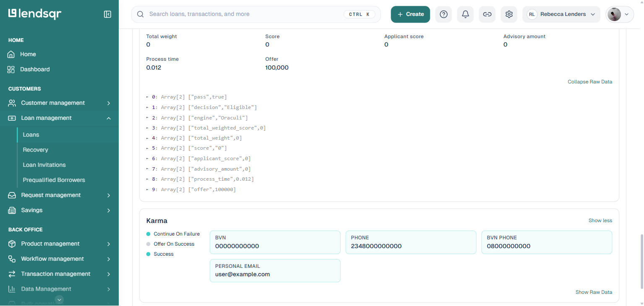The width and height of the screenshot is (644, 306).
Task: Click the search loans input field
Action: pyautogui.click(x=256, y=14)
